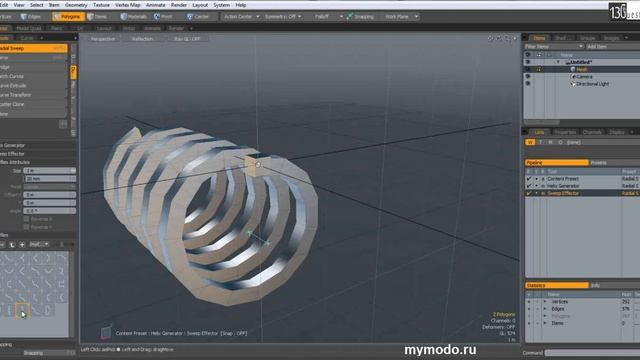Click the Size value input field
640x360 pixels.
click(50, 171)
